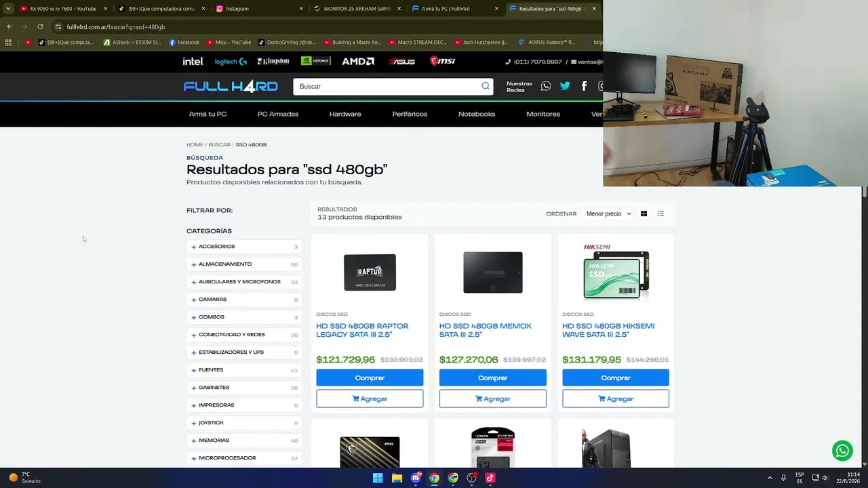This screenshot has height=488, width=868.
Task: Open the Menor precio sort dropdown
Action: [608, 213]
